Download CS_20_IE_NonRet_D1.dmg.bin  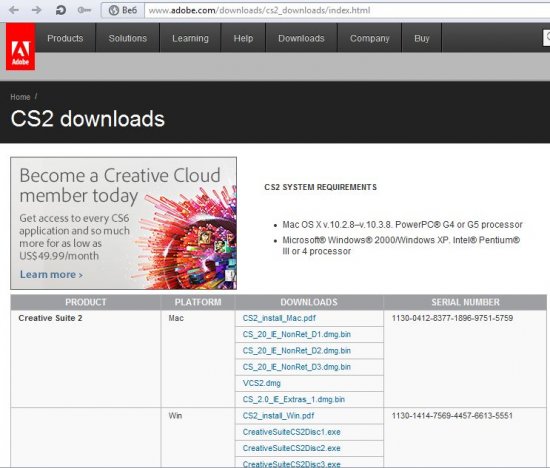(297, 334)
